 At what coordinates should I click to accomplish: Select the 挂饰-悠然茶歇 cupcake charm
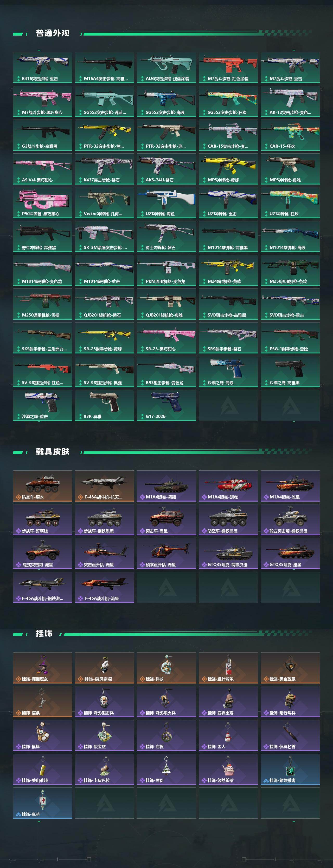click(228, 769)
